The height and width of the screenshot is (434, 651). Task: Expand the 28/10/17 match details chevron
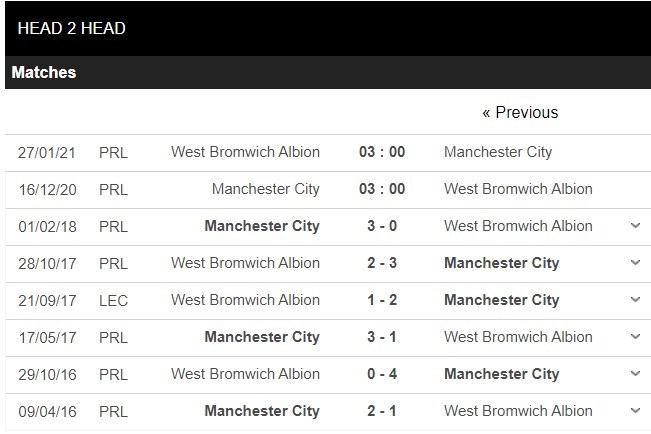(635, 263)
